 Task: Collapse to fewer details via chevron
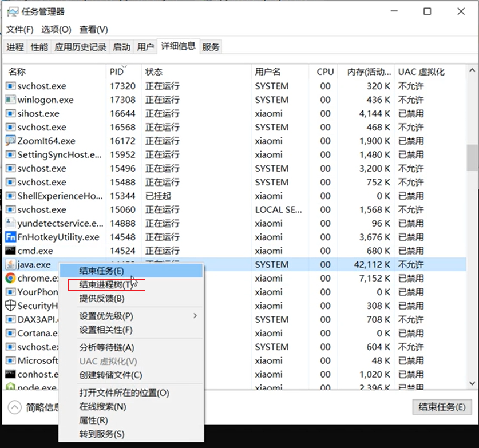pyautogui.click(x=14, y=407)
